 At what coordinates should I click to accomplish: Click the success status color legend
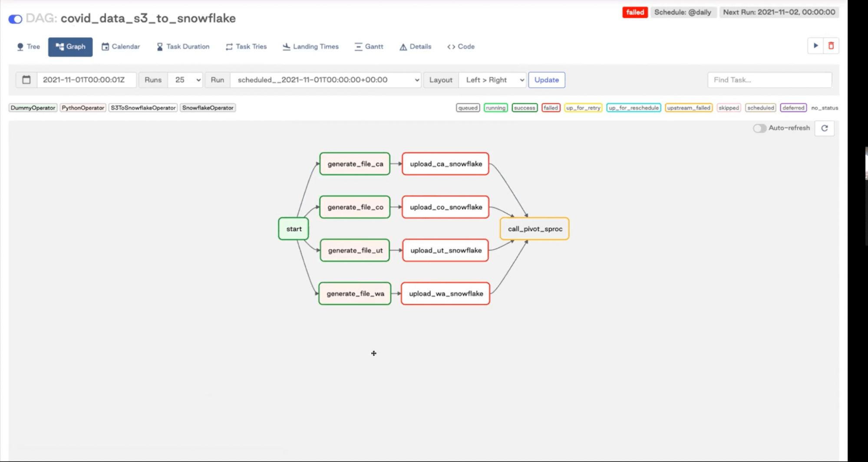pyautogui.click(x=525, y=108)
